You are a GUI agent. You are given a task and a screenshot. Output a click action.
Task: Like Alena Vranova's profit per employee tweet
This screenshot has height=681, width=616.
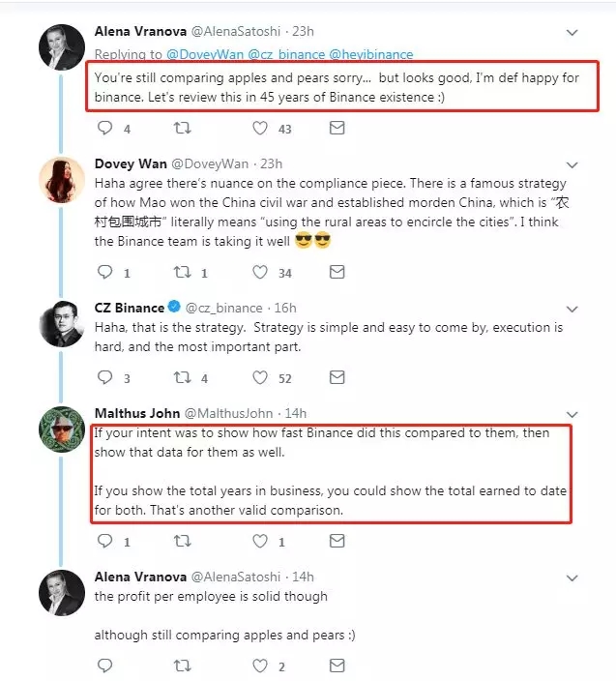259,666
